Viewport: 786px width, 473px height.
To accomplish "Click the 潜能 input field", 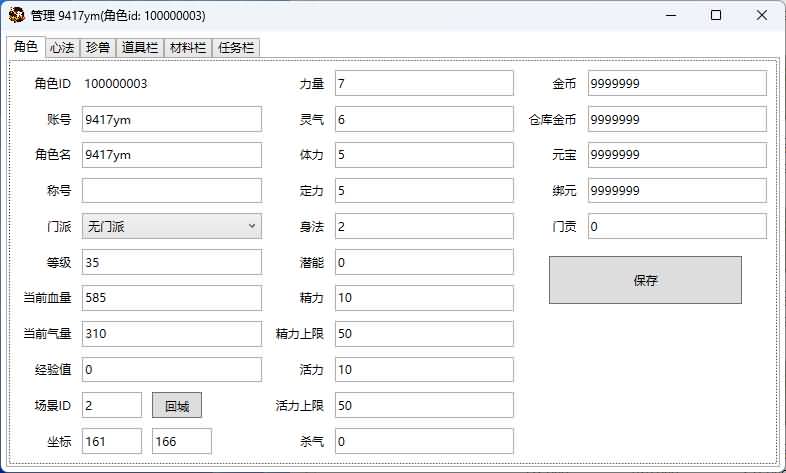I will (x=424, y=262).
